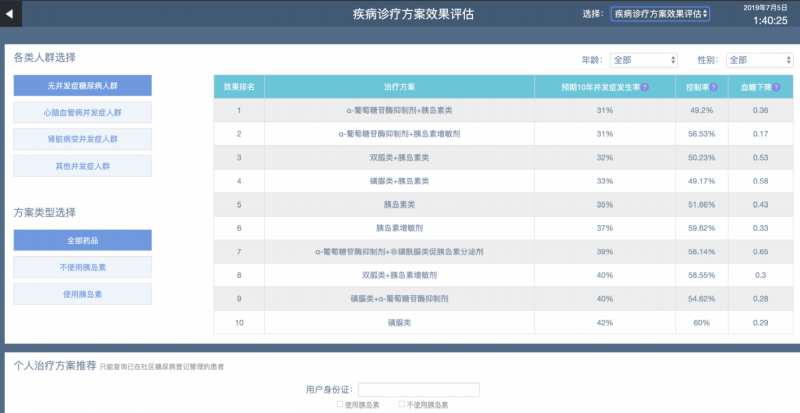Check the 使用胰岛素 checkbox under ID field
Screen dimensions: 800x413
tap(339, 404)
